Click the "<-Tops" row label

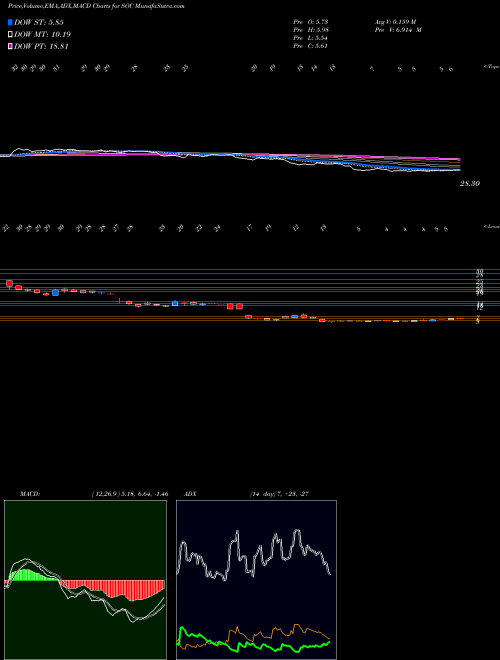[x=491, y=67]
